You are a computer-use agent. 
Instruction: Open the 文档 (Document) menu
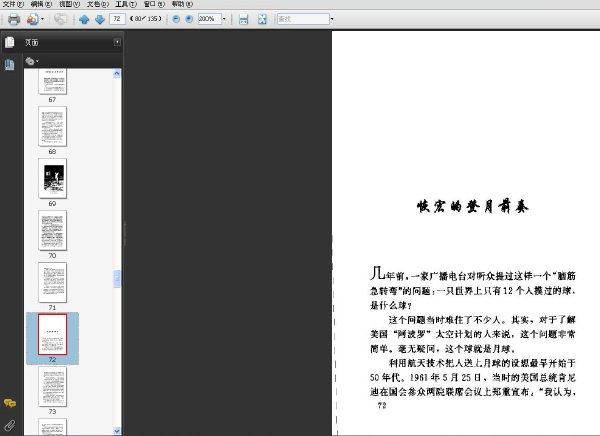[x=98, y=4]
